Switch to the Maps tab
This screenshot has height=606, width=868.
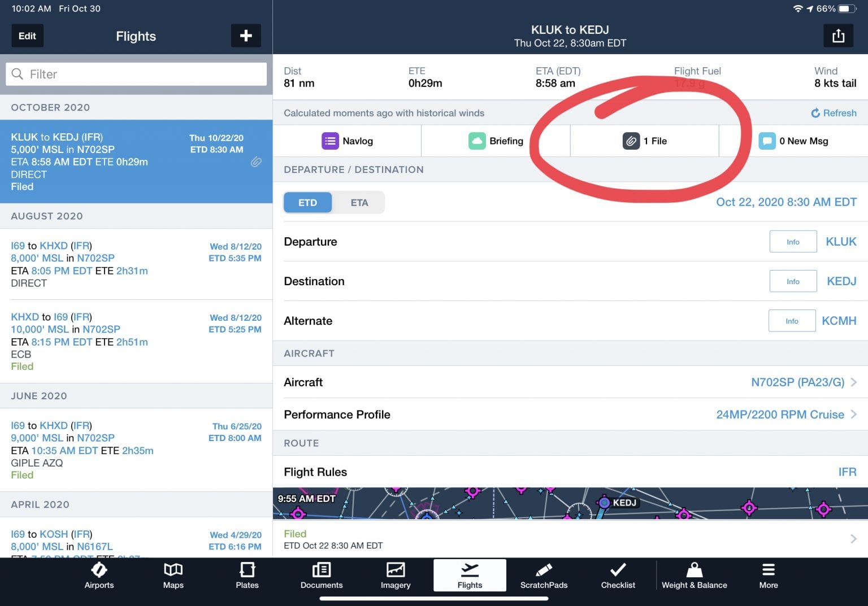point(173,576)
